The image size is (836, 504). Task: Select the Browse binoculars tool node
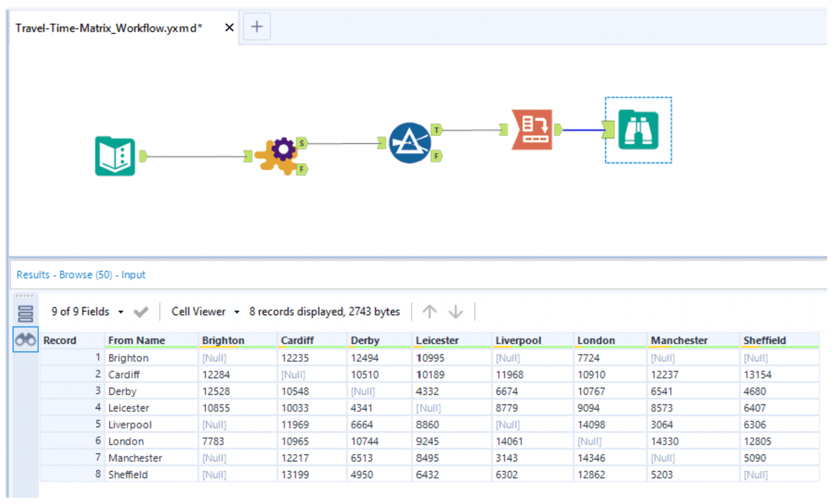click(x=638, y=130)
